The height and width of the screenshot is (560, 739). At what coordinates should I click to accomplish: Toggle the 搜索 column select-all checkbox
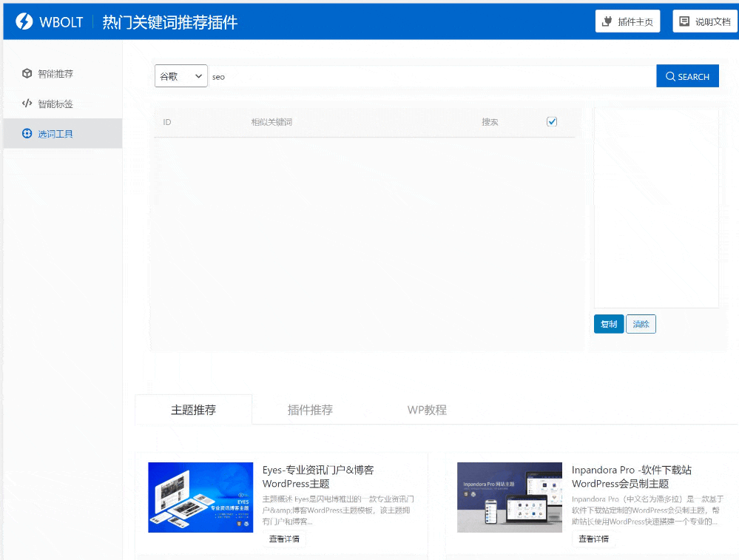pyautogui.click(x=552, y=121)
